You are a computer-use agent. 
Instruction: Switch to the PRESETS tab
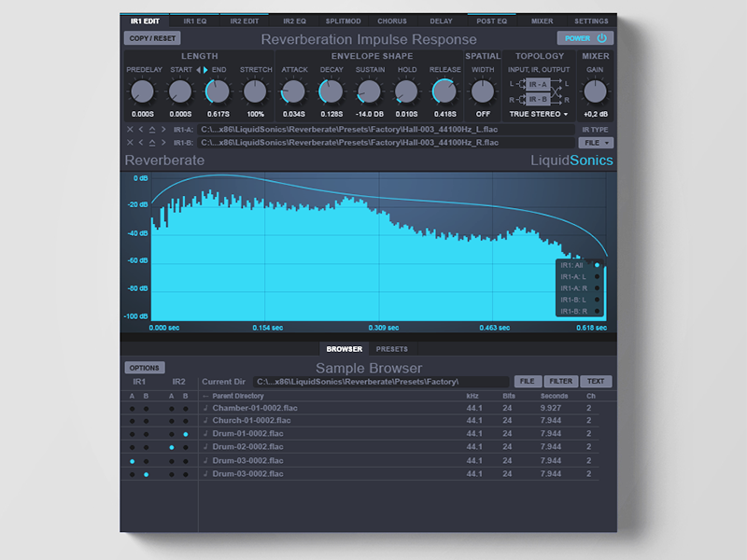(391, 349)
